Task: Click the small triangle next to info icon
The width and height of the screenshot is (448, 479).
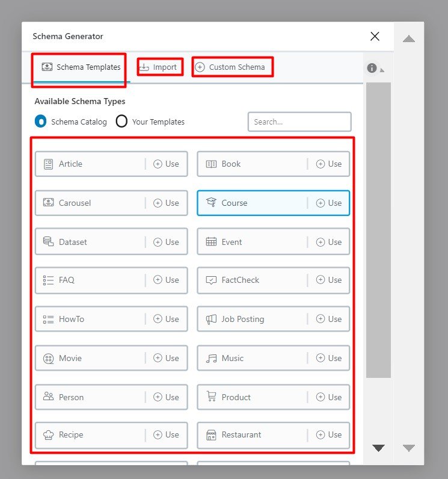Action: click(x=382, y=70)
